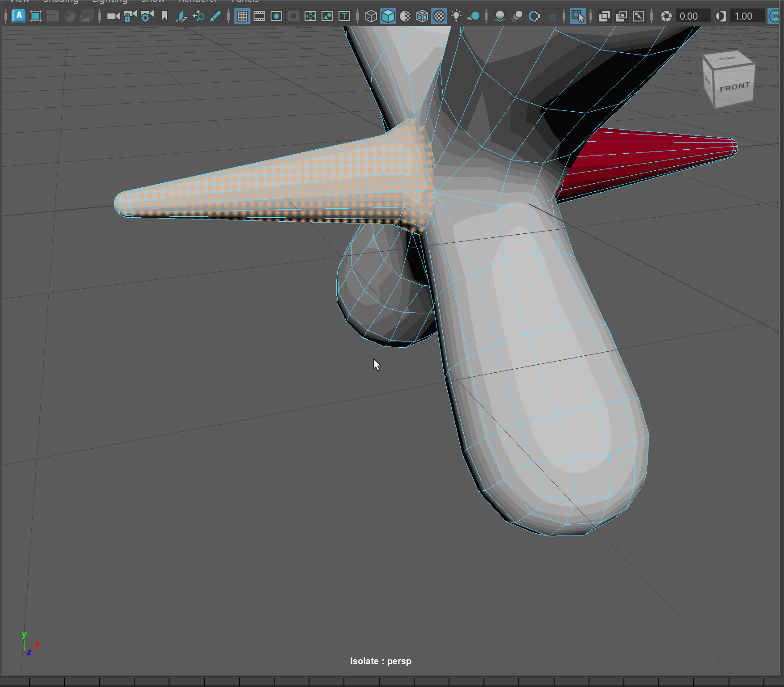This screenshot has height=687, width=784.
Task: Enable Use All Lights bulb icon
Action: pyautogui.click(x=456, y=17)
